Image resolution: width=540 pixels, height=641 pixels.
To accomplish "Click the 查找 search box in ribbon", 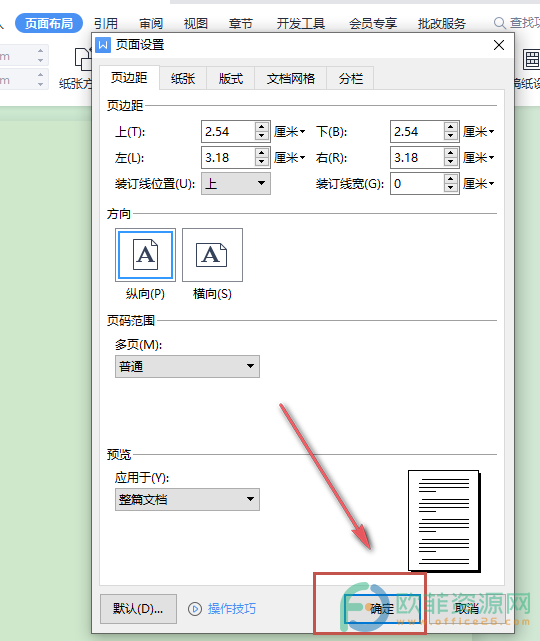I will 517,23.
